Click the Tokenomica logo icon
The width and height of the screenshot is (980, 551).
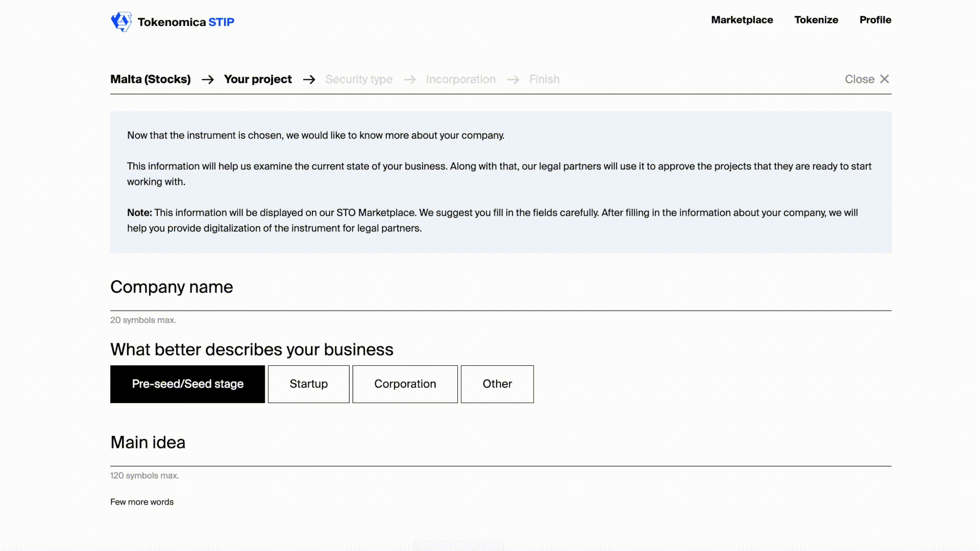point(121,22)
